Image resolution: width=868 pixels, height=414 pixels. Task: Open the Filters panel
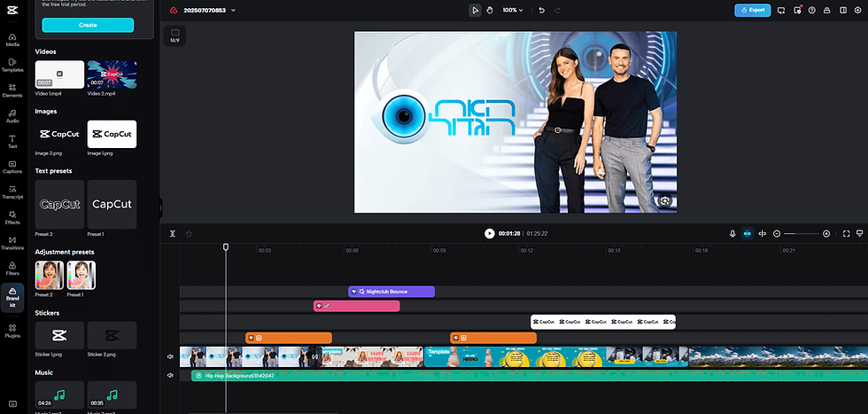pyautogui.click(x=12, y=269)
